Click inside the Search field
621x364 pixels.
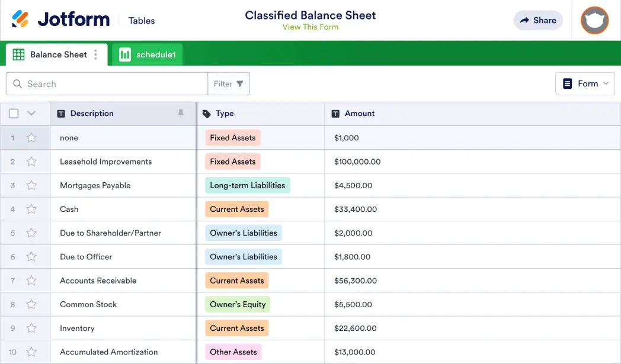click(x=107, y=83)
